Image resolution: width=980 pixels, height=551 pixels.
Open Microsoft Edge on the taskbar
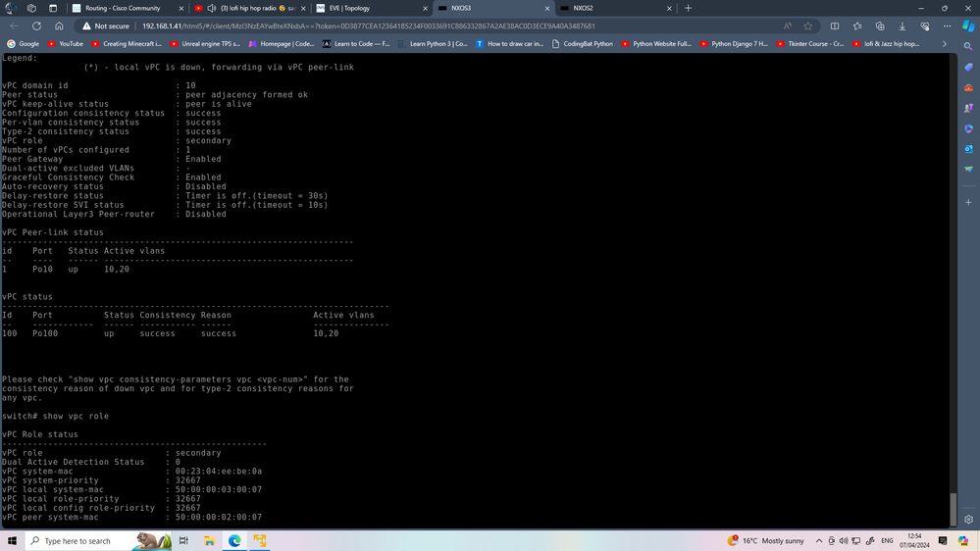234,540
